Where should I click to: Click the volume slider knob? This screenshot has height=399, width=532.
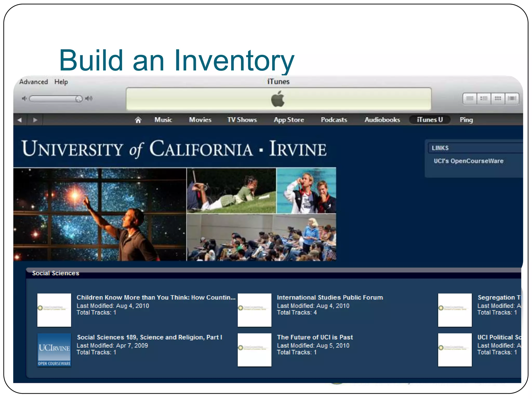point(79,99)
